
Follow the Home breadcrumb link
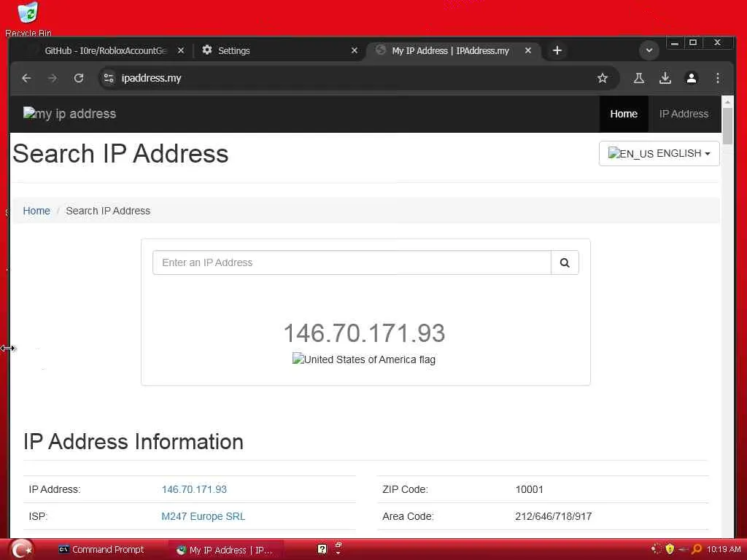coord(36,211)
